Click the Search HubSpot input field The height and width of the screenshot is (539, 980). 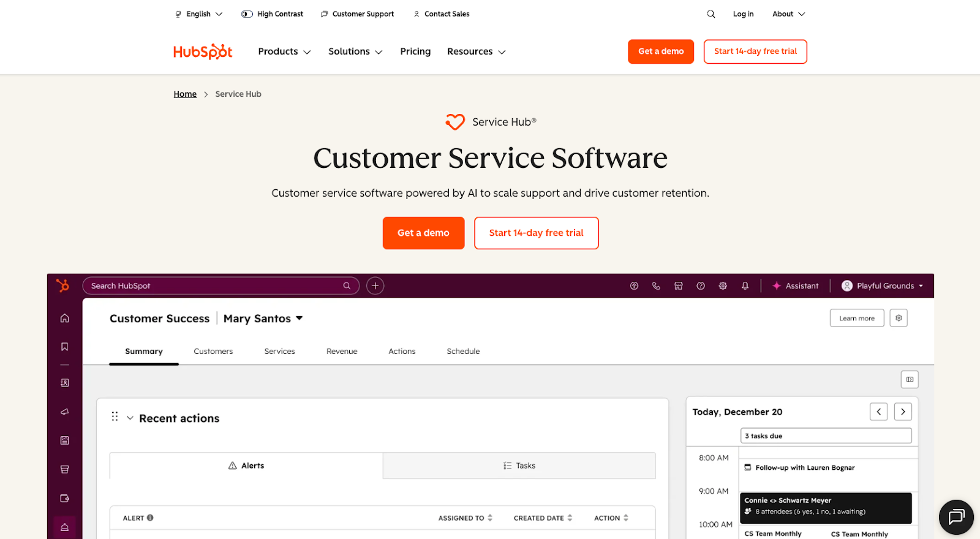pos(214,286)
